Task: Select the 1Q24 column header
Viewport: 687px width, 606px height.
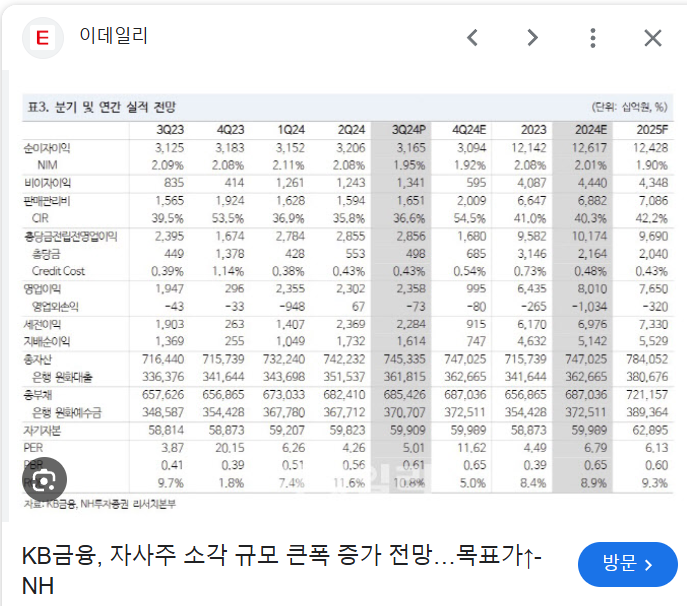Action: 291,130
